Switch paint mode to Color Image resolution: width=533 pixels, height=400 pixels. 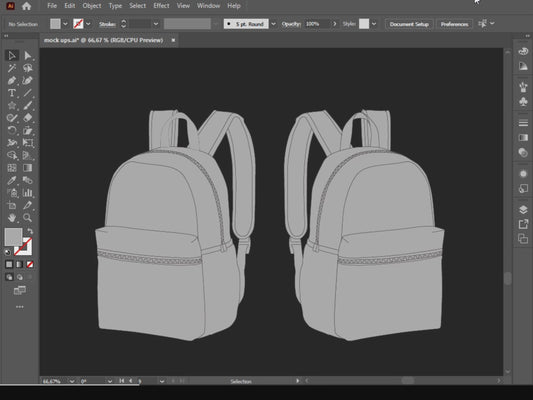tap(9, 264)
